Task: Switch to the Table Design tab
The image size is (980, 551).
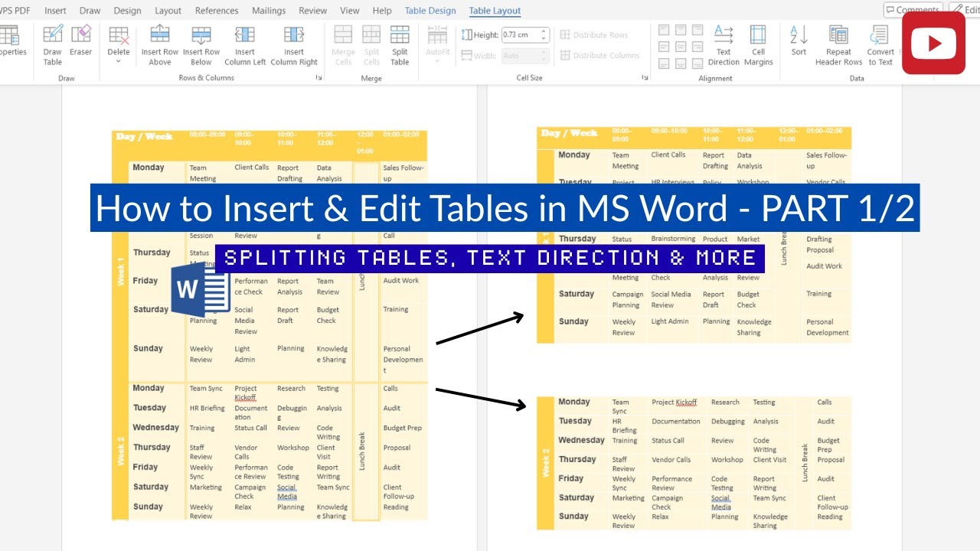Action: click(430, 11)
